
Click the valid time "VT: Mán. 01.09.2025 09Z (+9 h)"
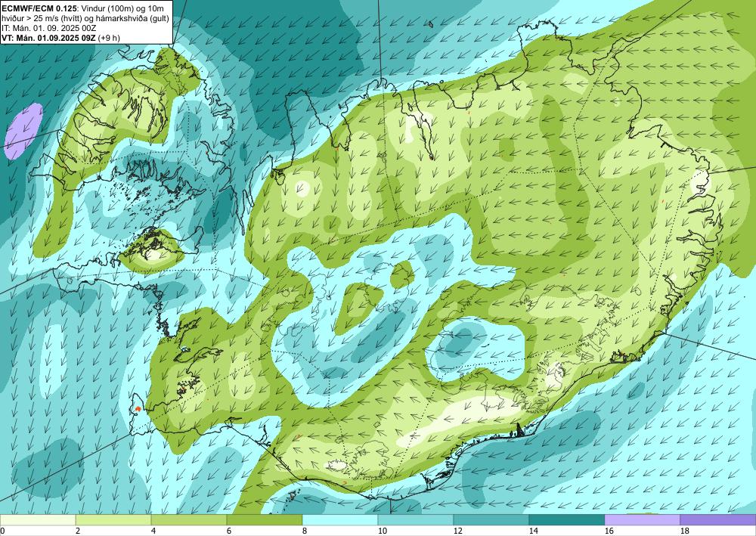(60, 38)
